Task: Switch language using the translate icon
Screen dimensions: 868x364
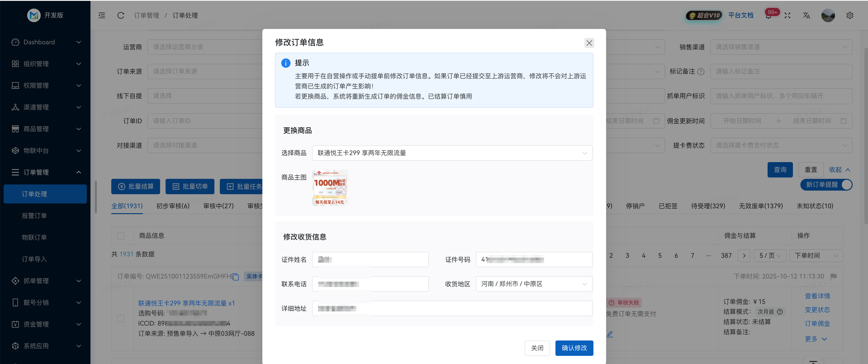Action: pyautogui.click(x=806, y=16)
